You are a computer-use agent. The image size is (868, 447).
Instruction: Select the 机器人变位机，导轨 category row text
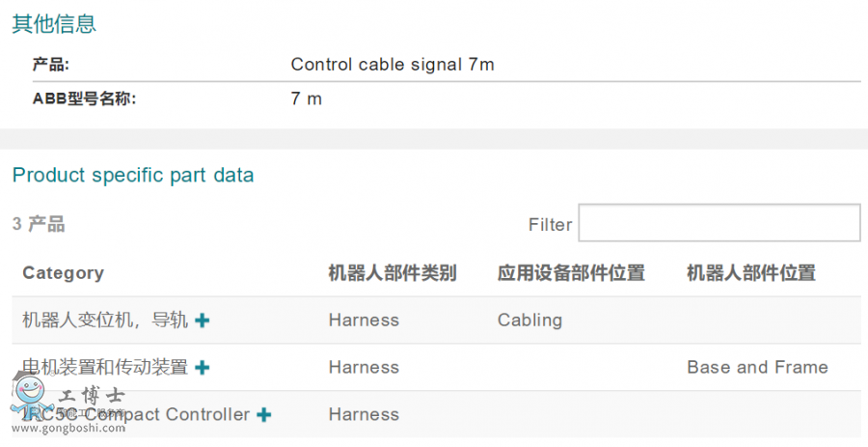104,321
